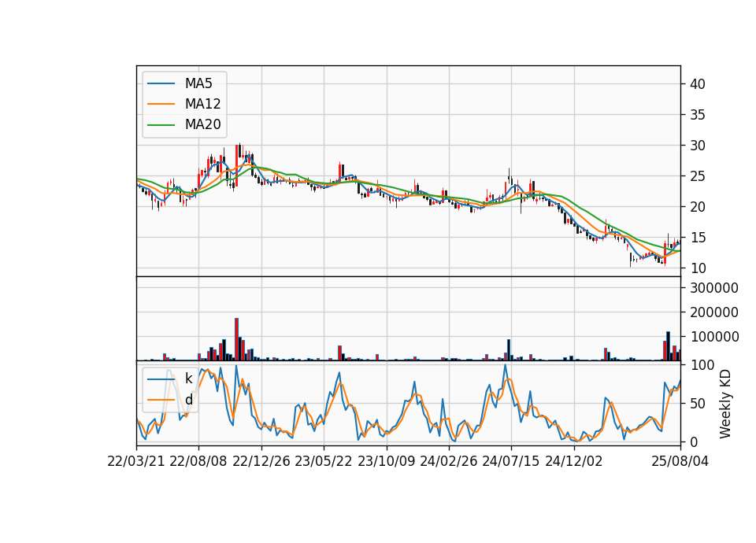Click the Weekly KD axis title
Screen dimensions: 756x543
coord(725,404)
